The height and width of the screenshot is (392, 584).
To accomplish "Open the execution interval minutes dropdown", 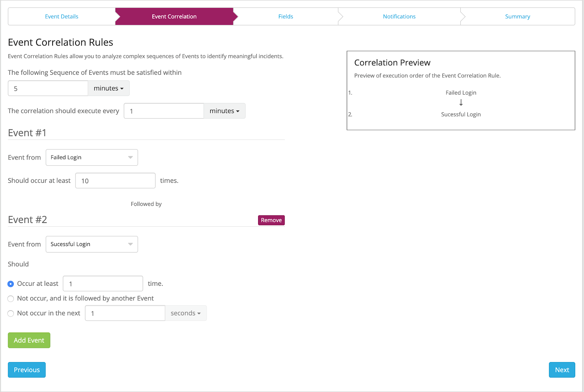I will [x=224, y=111].
